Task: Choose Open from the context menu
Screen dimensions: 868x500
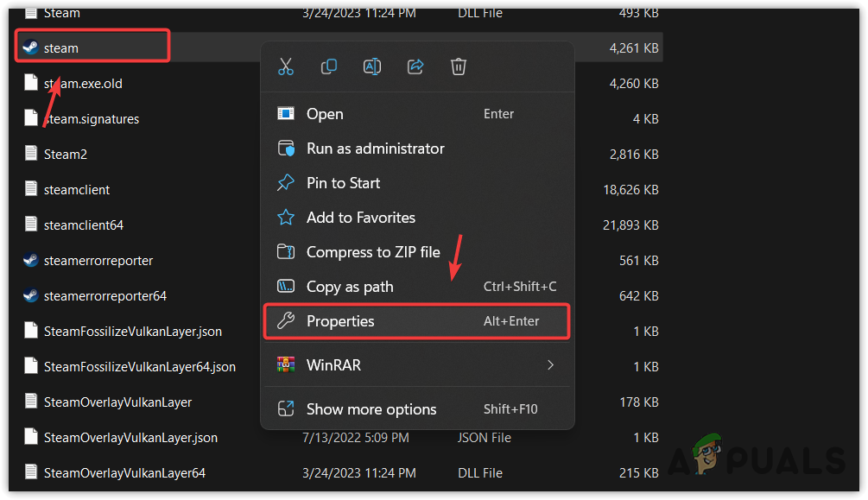Action: 417,113
